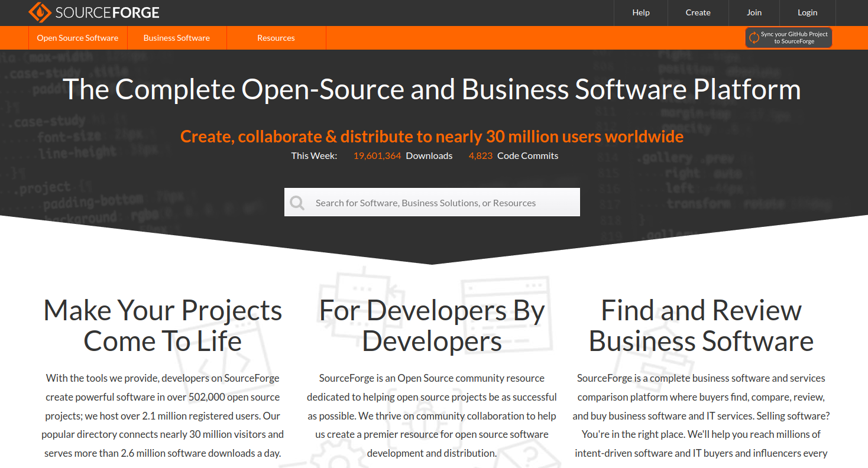The height and width of the screenshot is (468, 868).
Task: Click The Complete Open-Source and Business Software title
Action: (x=432, y=89)
